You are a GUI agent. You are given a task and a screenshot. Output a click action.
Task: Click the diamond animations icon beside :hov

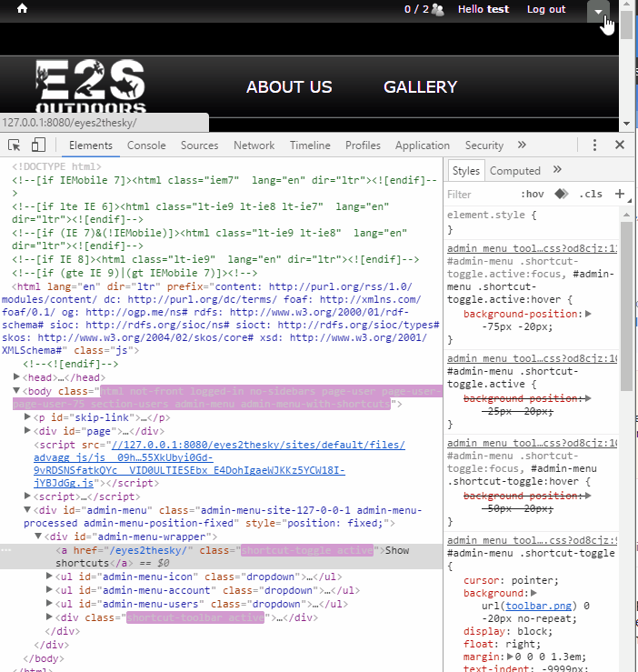(x=562, y=194)
